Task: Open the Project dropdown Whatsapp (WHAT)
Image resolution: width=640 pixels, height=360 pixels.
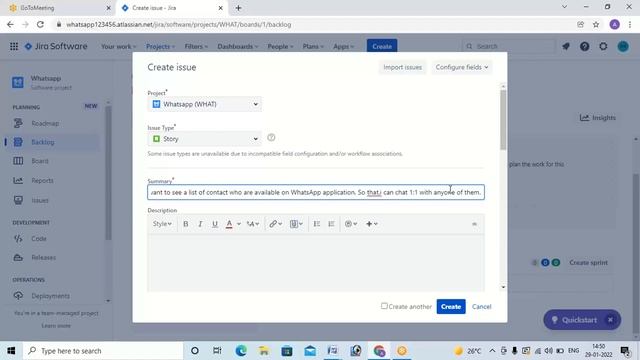Action: tap(204, 104)
